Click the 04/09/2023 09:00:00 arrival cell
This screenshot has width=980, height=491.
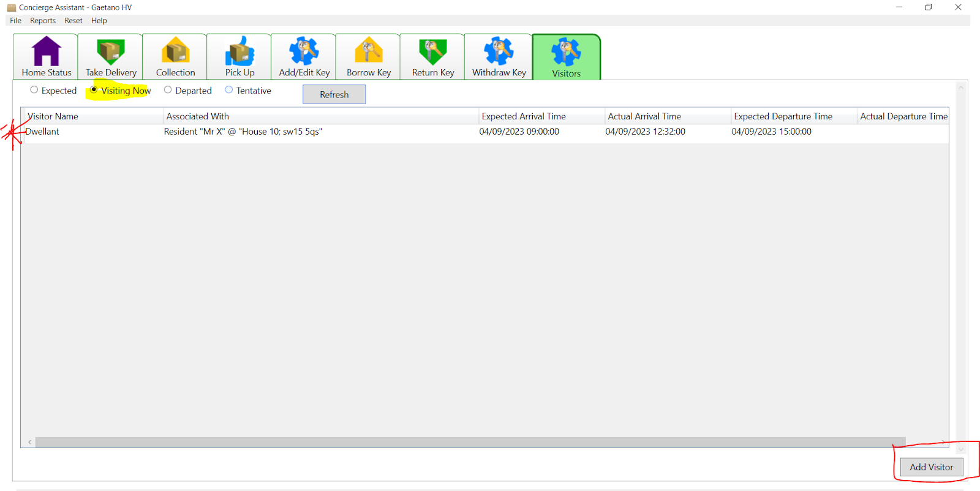click(x=519, y=132)
